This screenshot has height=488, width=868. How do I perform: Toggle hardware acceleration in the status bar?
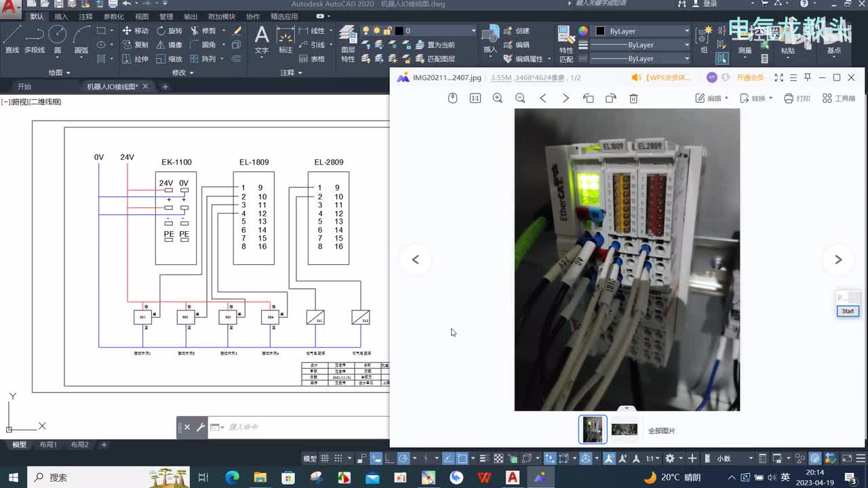[815, 458]
